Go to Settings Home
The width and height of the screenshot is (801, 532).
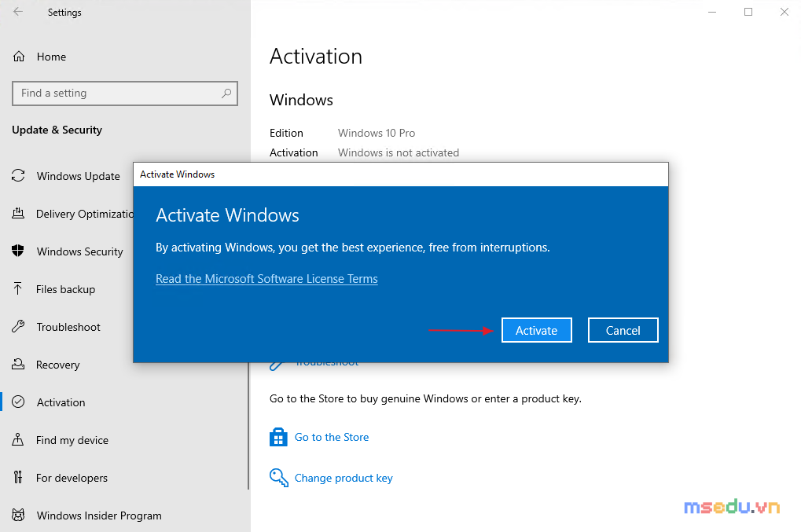pyautogui.click(x=51, y=57)
